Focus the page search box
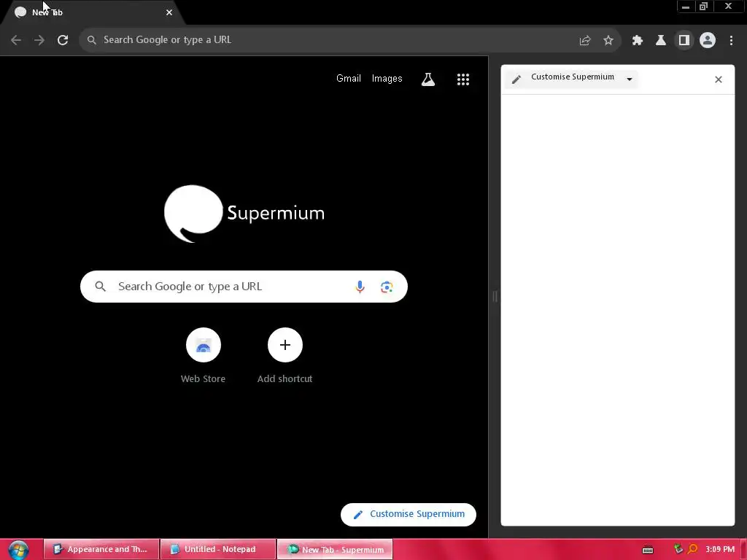 [x=244, y=287]
